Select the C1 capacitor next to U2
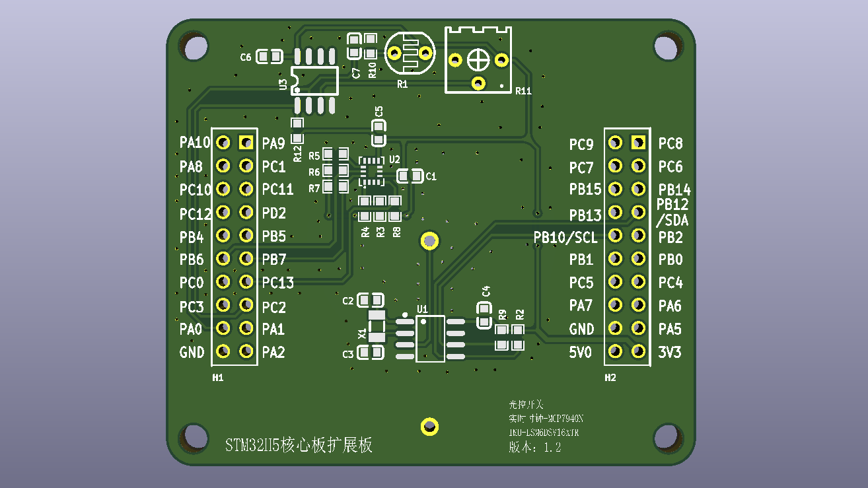This screenshot has height=488, width=868. point(410,176)
